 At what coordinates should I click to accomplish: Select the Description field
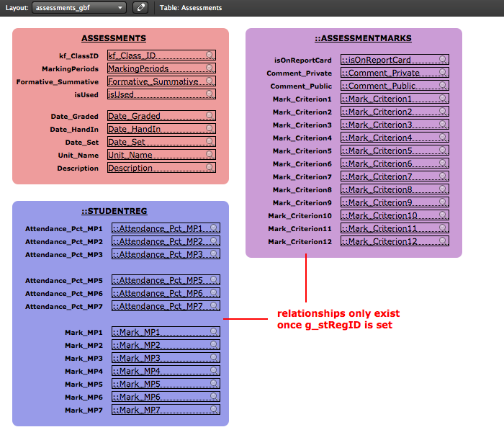coord(155,168)
